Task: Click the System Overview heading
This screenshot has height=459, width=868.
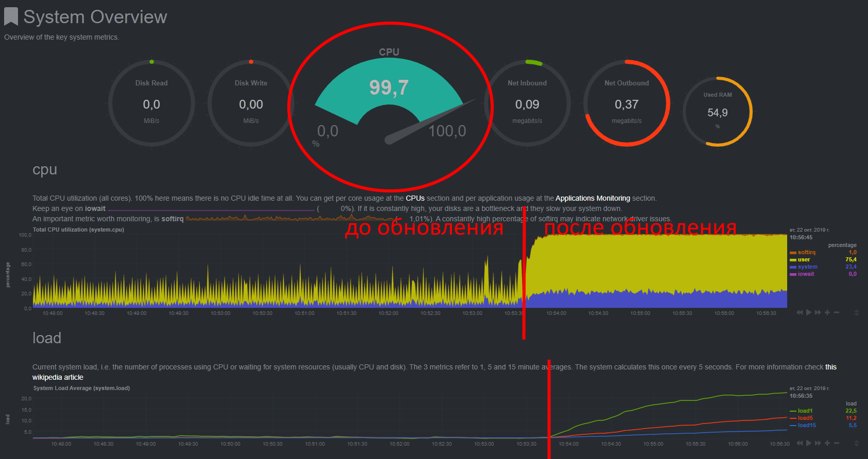Action: pos(95,17)
